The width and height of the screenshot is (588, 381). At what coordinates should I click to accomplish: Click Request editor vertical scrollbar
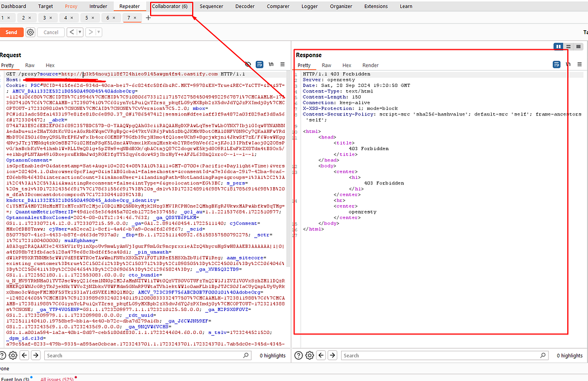288,169
